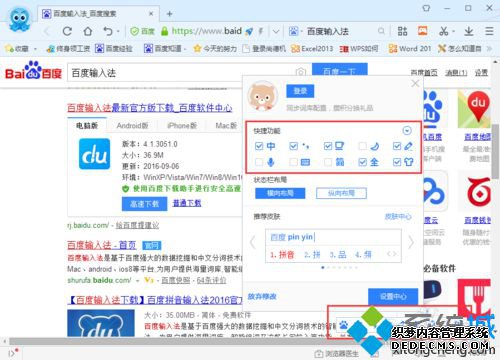
Task: Open the address bar dropdown arrow
Action: (x=276, y=31)
